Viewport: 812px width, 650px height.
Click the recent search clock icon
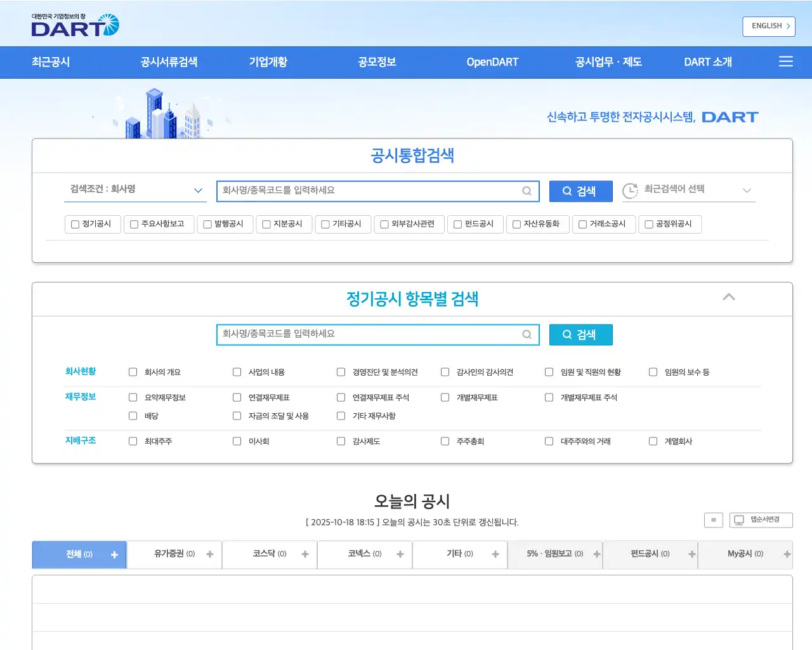630,190
